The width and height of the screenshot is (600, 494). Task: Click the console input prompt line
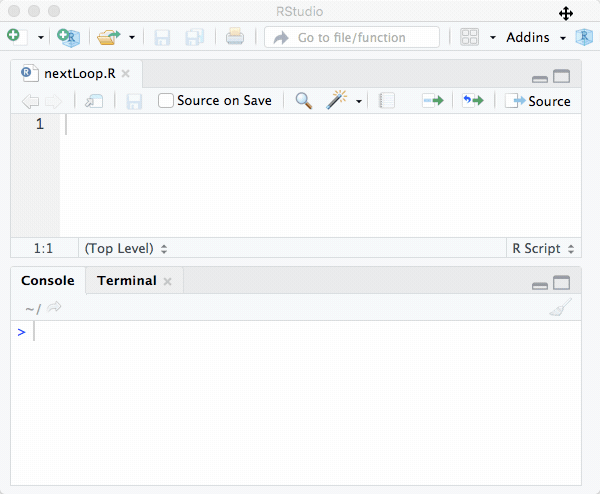[296, 332]
